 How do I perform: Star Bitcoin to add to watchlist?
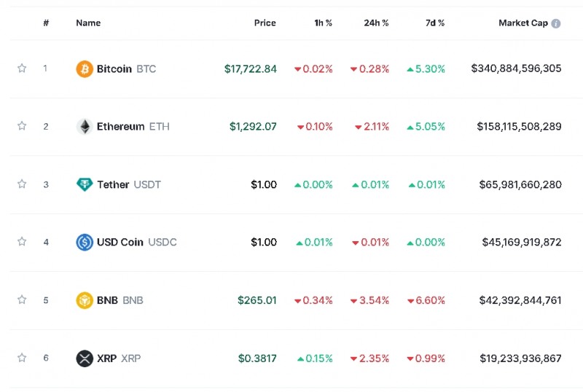pos(22,68)
